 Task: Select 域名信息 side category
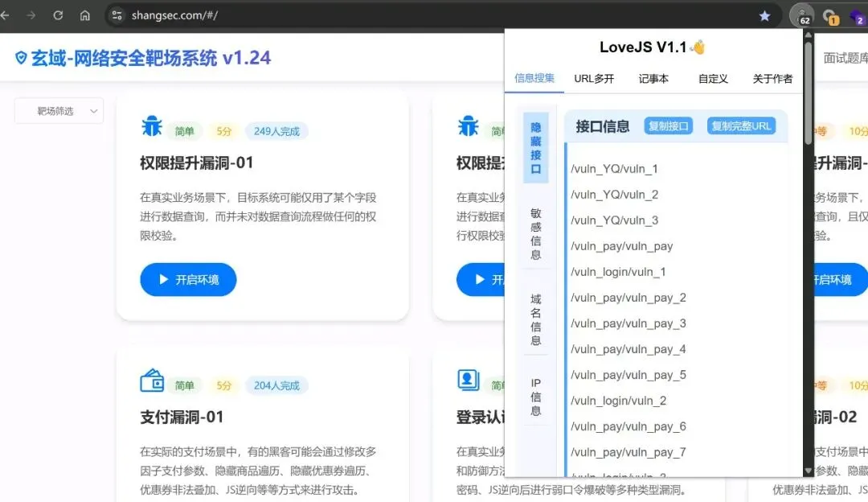tap(536, 319)
